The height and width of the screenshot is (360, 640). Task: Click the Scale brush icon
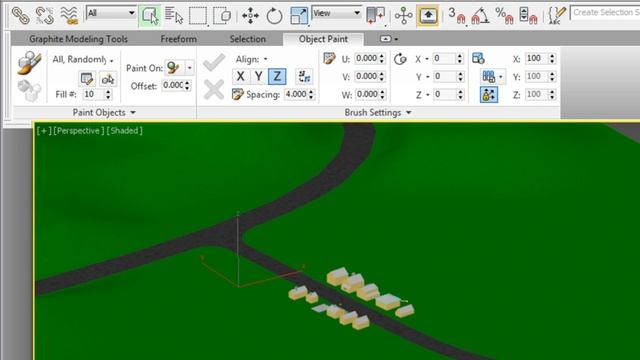(x=478, y=58)
